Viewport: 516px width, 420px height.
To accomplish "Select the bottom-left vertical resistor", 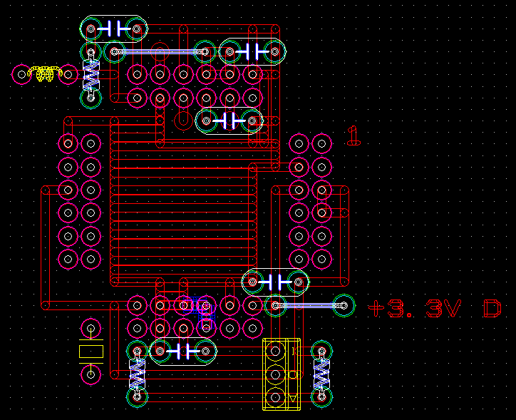I will [x=138, y=374].
